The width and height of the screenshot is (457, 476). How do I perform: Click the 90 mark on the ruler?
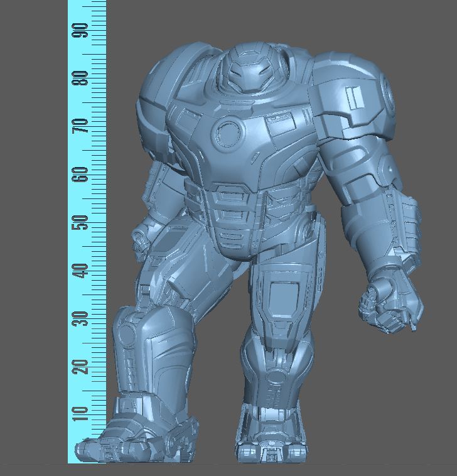tap(80, 30)
